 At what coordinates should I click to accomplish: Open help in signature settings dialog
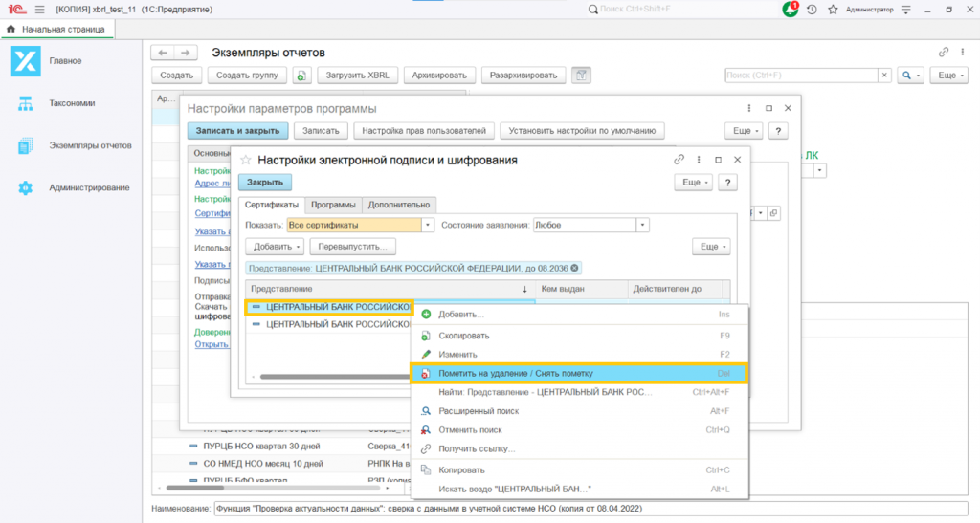[727, 183]
